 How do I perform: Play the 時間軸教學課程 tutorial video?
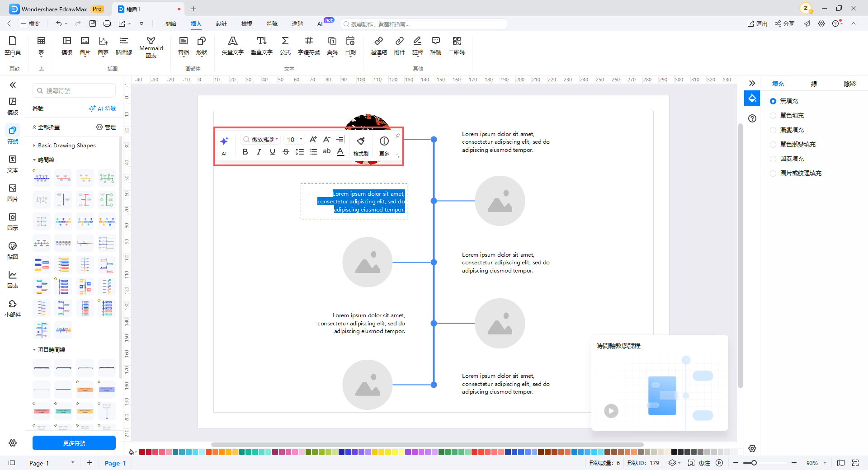point(611,411)
